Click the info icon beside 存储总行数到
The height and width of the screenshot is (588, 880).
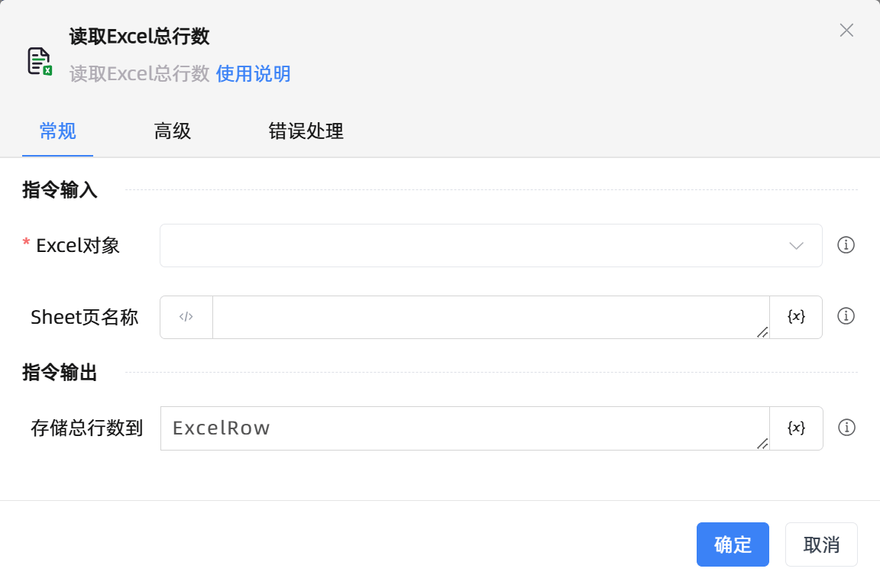(846, 428)
